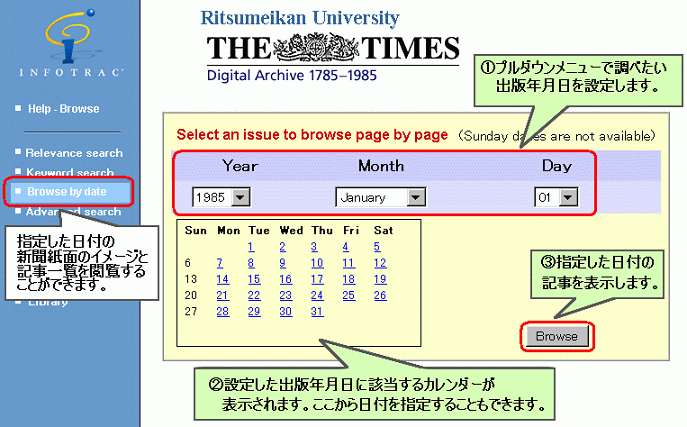The image size is (687, 427).
Task: Select calendar date 22
Action: pos(254,295)
